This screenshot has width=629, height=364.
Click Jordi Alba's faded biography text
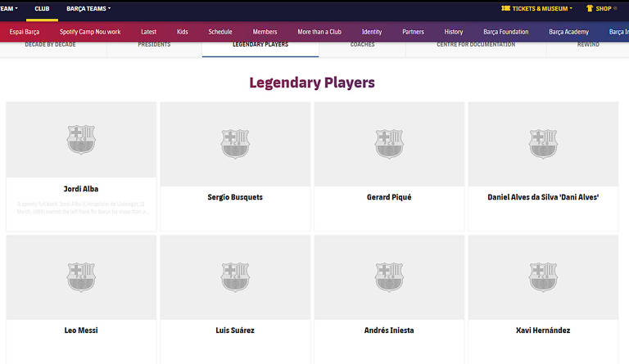81,208
